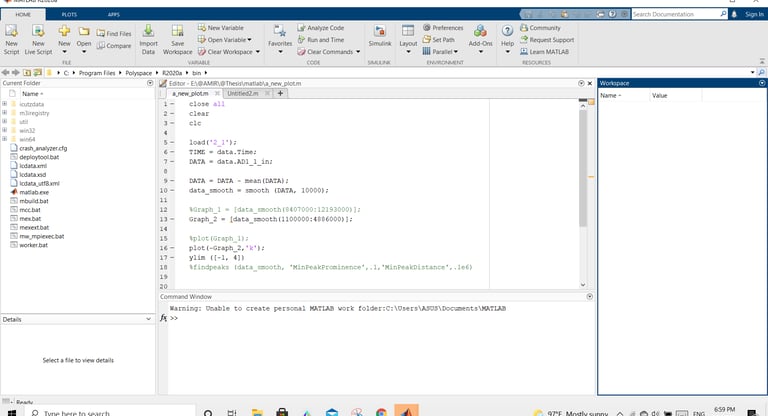Screen dimensions: 768x416
Task: Go up one folder level
Action: (x=27, y=73)
